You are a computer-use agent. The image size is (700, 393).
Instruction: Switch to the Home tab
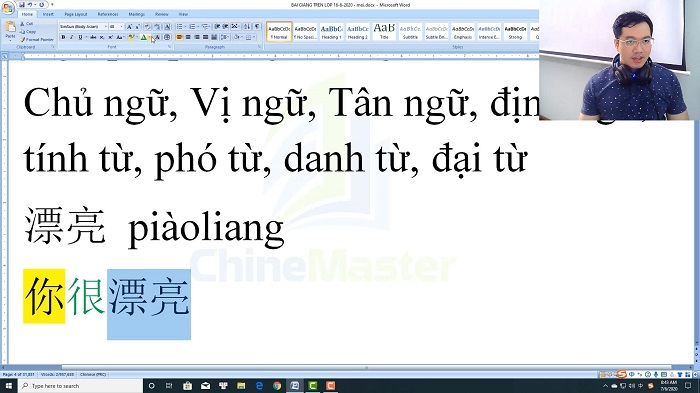(x=27, y=14)
